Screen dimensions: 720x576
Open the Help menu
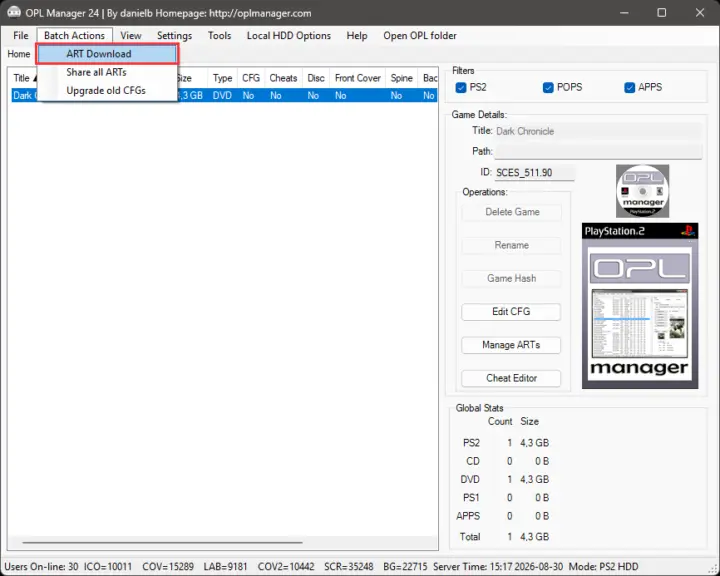coord(357,35)
